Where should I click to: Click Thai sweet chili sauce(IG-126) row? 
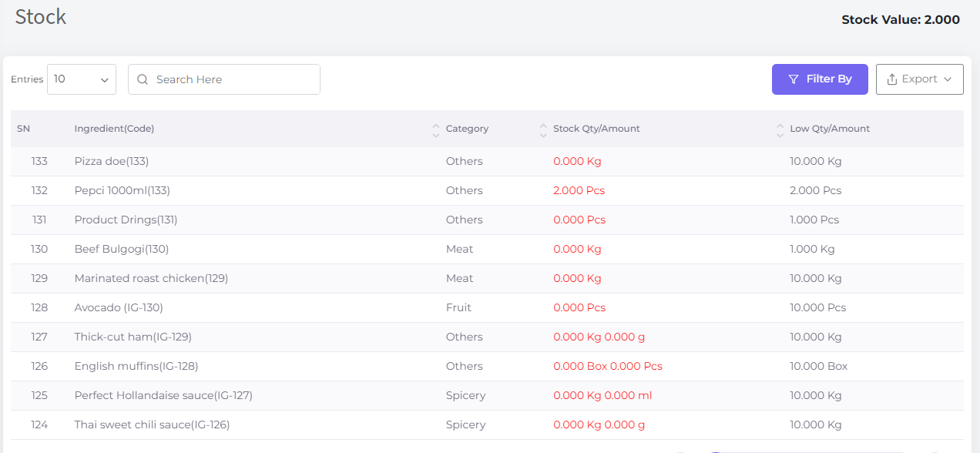click(x=487, y=425)
